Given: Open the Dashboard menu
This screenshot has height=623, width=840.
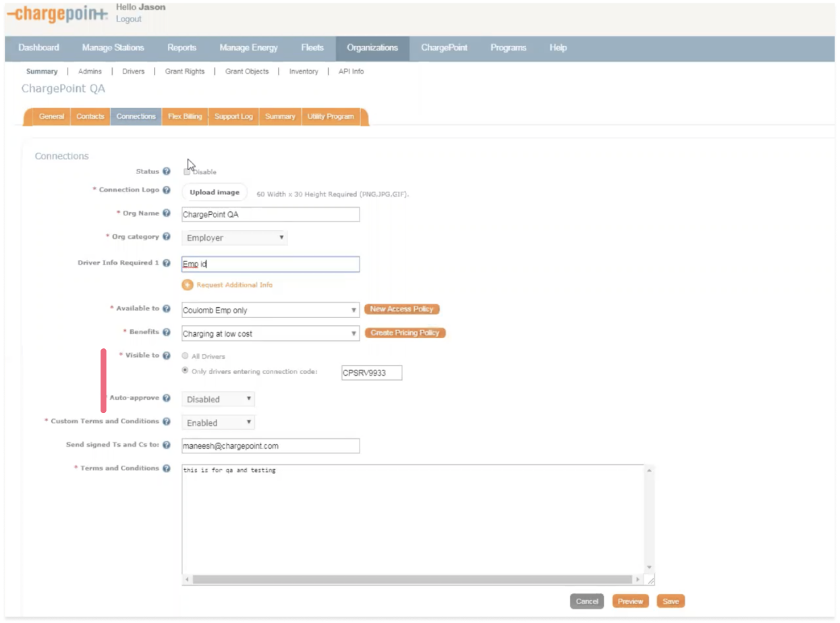Looking at the screenshot, I should [x=38, y=48].
